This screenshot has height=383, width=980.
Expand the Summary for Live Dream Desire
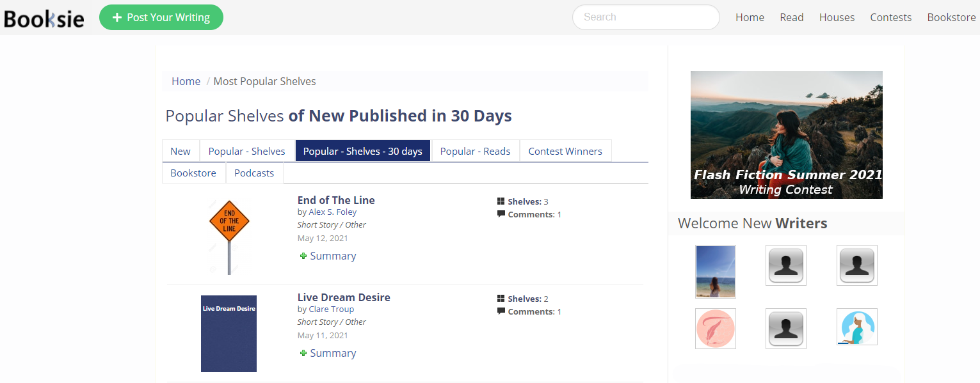(333, 353)
